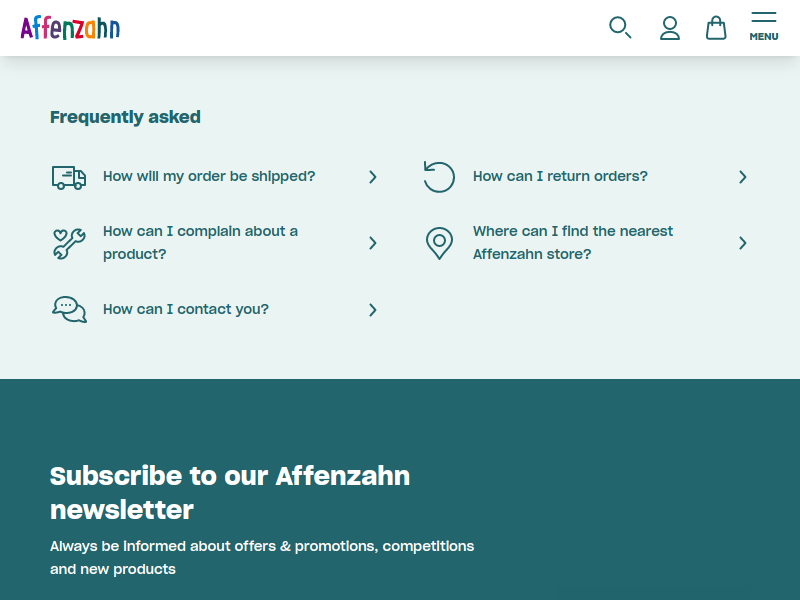Open the search magnifier icon
The height and width of the screenshot is (600, 800).
[620, 28]
